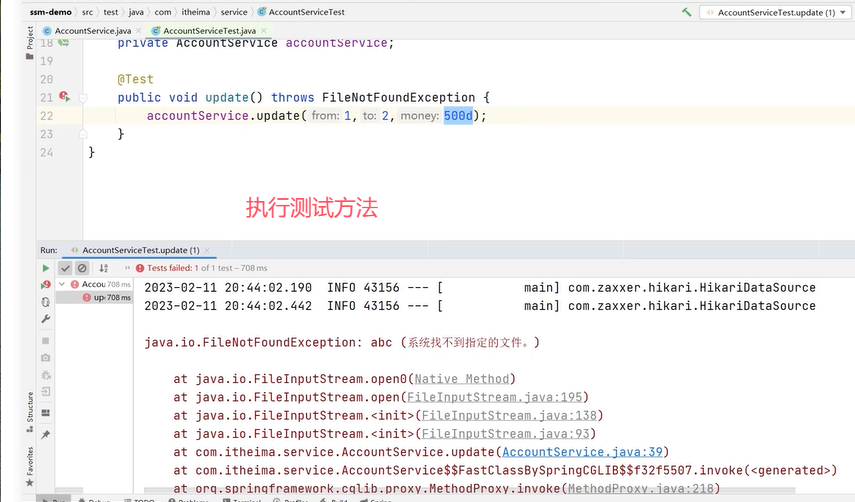The width and height of the screenshot is (855, 502).
Task: Rerun failed tests in Run panel
Action: coord(46,285)
